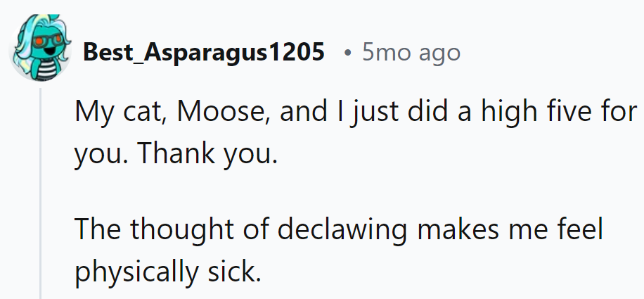This screenshot has height=299, width=644.
Task: Open the Best_Asparagus1205 profile link
Action: pos(204,52)
